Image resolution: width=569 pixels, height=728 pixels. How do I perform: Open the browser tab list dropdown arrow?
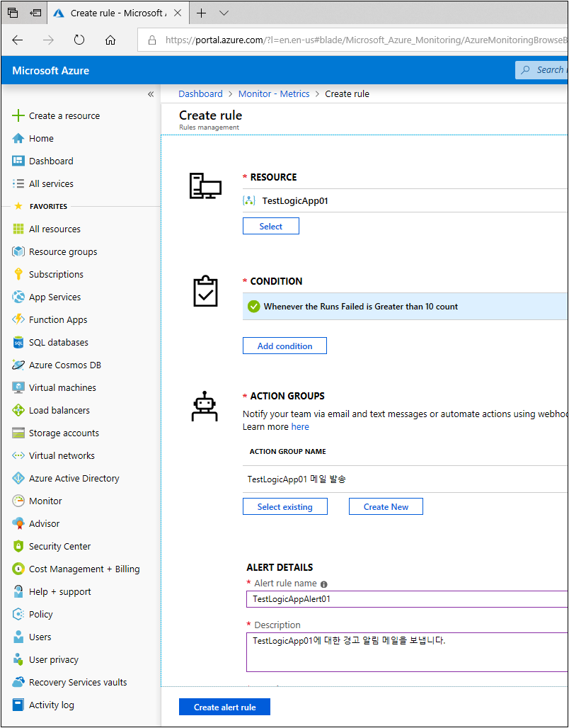[224, 13]
